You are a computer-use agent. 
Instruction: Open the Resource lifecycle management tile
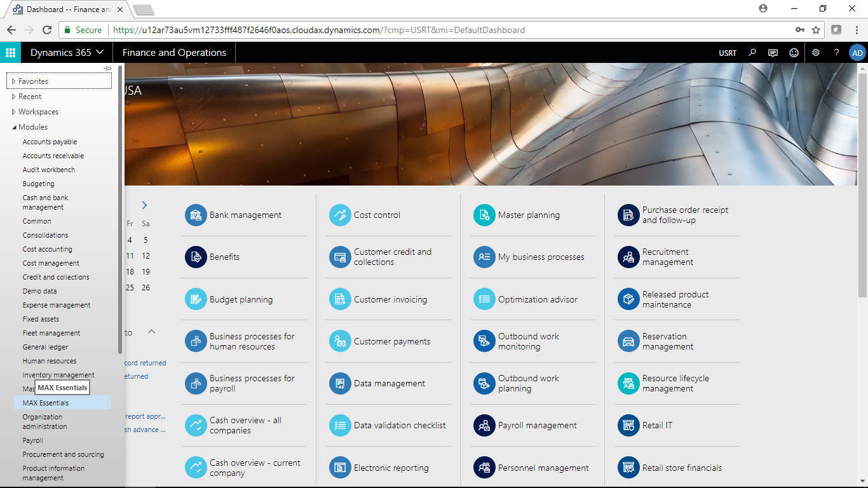point(677,383)
